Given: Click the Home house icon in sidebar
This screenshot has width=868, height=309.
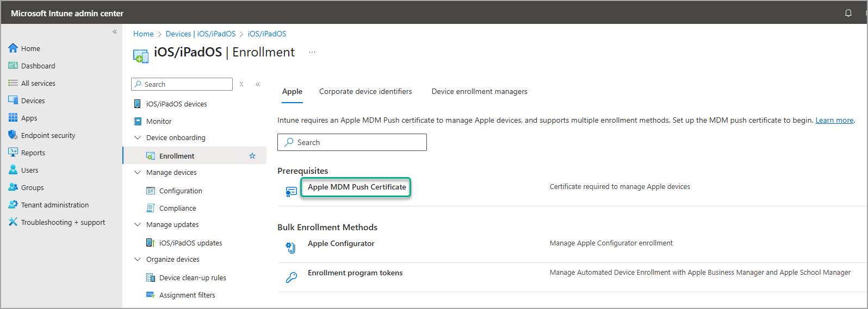Looking at the screenshot, I should click(13, 48).
